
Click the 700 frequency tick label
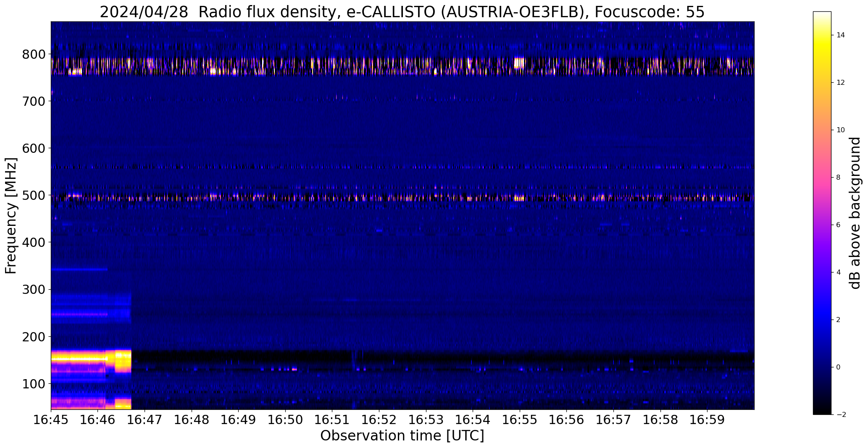[34, 101]
